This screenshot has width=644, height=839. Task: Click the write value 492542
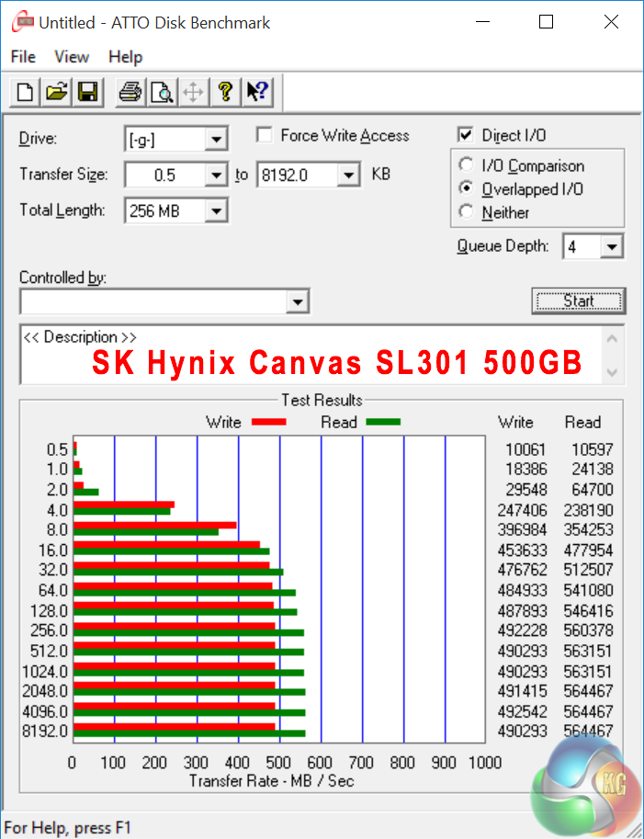tap(522, 711)
